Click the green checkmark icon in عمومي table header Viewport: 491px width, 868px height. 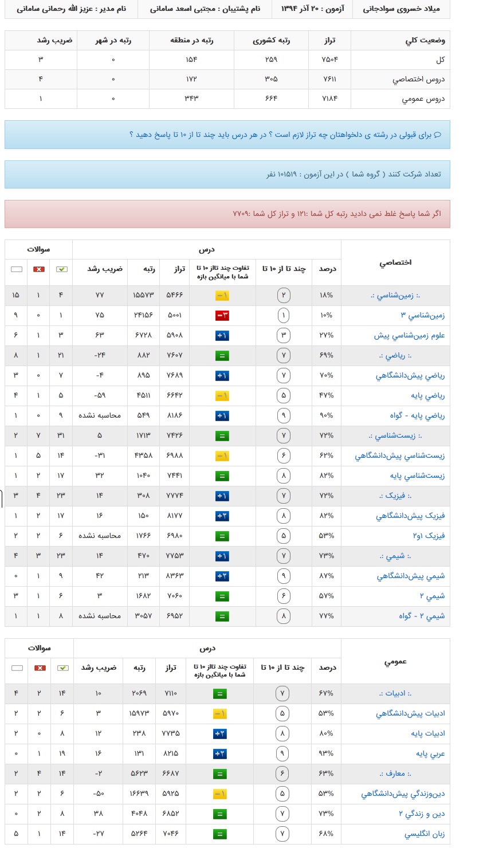63,667
